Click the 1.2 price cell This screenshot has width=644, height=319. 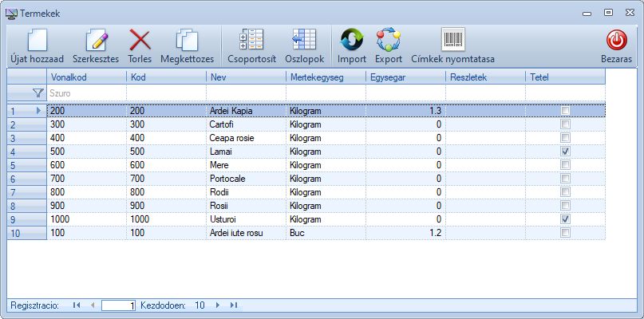(x=405, y=232)
